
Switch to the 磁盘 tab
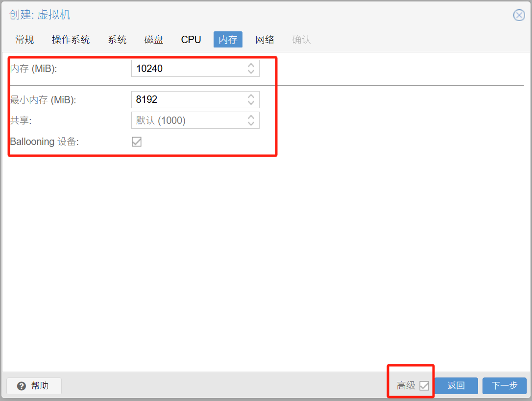pyautogui.click(x=154, y=40)
